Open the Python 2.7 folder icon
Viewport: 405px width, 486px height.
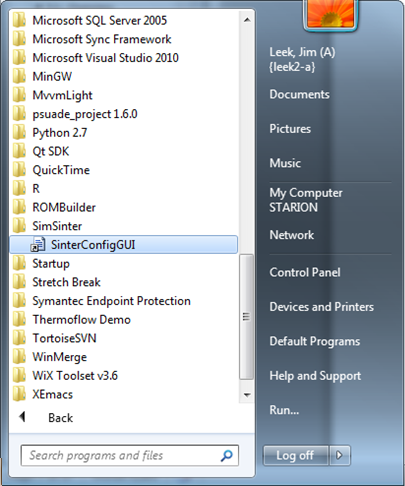point(19,132)
